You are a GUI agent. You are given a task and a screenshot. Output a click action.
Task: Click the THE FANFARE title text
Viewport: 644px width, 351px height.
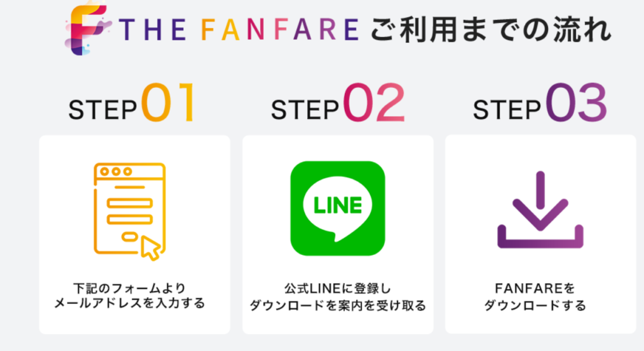pyautogui.click(x=238, y=30)
